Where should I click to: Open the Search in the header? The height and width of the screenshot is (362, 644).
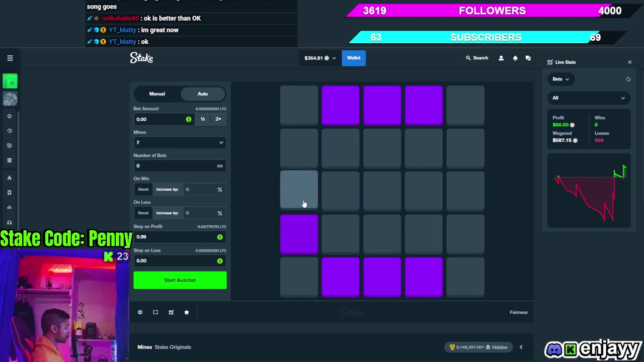pos(477,58)
